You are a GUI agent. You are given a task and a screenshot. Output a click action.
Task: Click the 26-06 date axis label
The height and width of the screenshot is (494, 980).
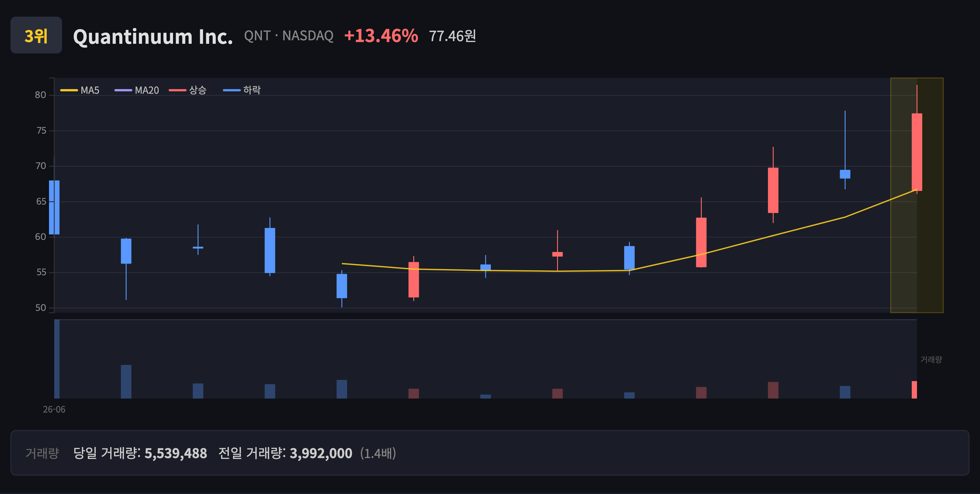54,409
